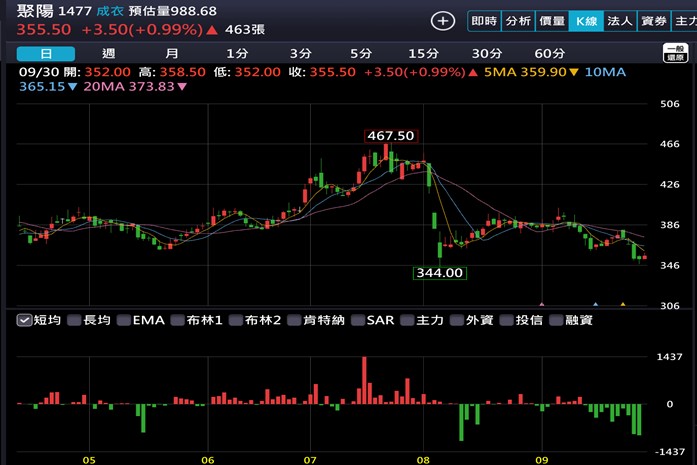Switch chart to 15分 interval
This screenshot has width=697, height=465.
[424, 53]
